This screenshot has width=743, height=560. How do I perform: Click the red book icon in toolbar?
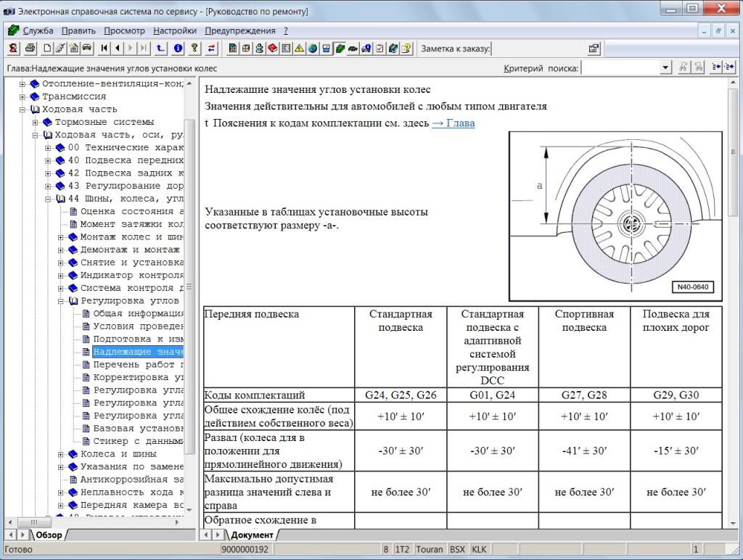point(273,48)
